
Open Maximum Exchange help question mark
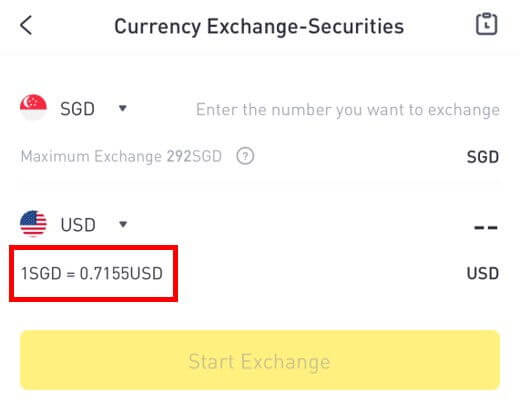pos(245,156)
